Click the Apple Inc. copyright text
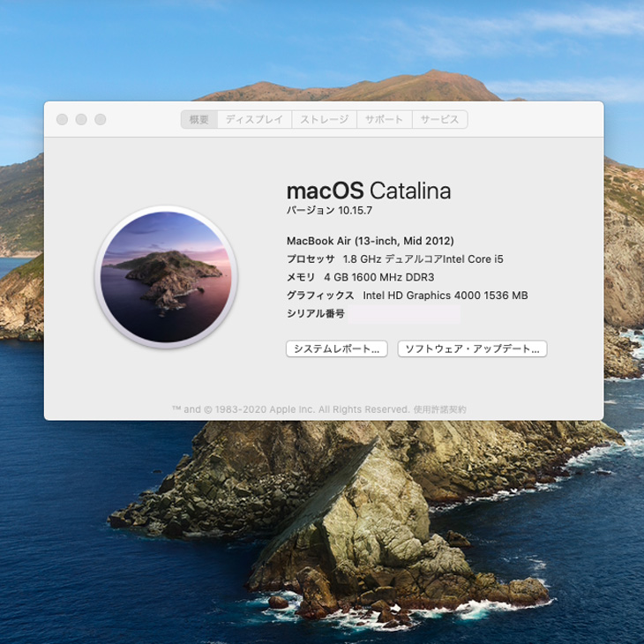The height and width of the screenshot is (644, 644). tap(291, 409)
